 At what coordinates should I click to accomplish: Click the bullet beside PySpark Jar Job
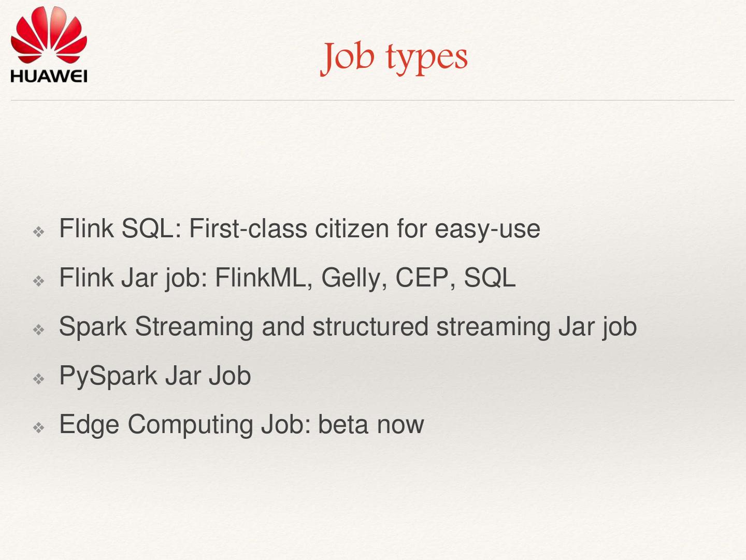click(x=39, y=379)
